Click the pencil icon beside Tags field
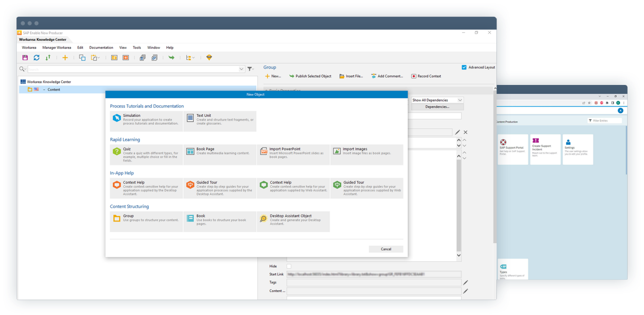The image size is (644, 315). 466,282
